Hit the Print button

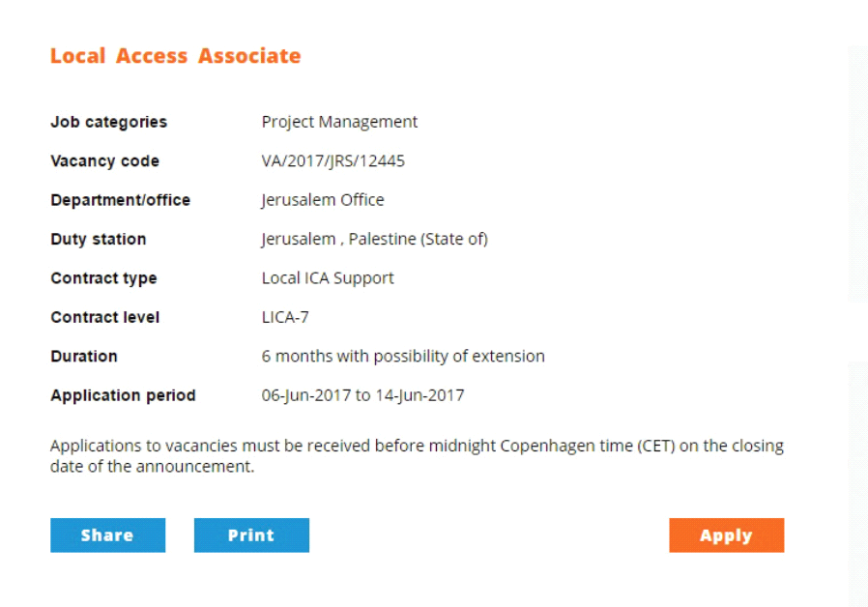point(251,535)
